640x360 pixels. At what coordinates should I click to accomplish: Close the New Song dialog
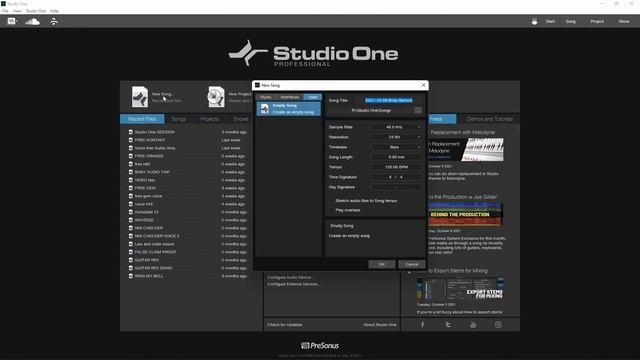pos(423,85)
